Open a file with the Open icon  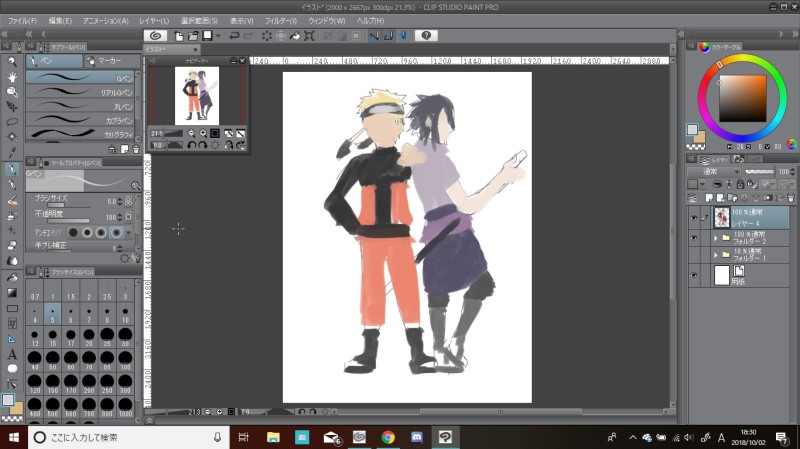pyautogui.click(x=193, y=36)
